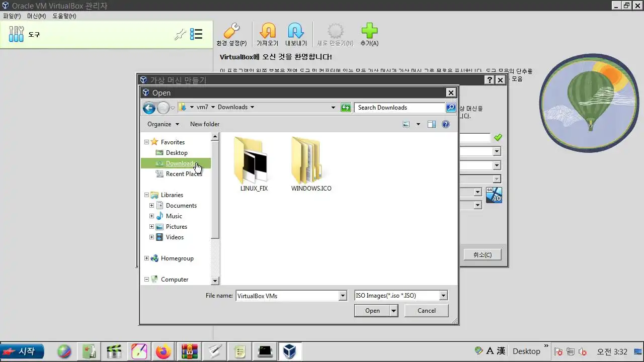644x362 pixels.
Task: Click the Search Downloads field
Action: (x=399, y=107)
